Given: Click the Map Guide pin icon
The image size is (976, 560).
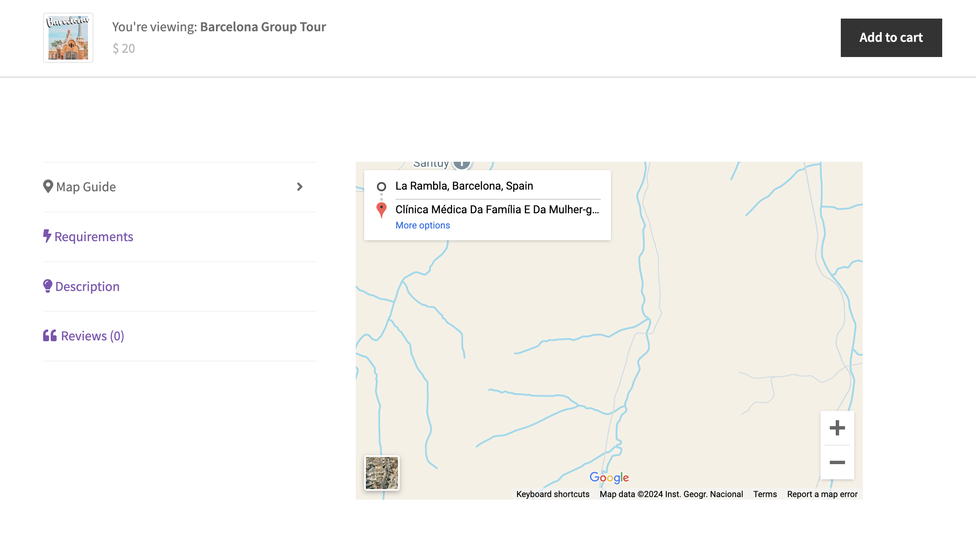Looking at the screenshot, I should click(48, 187).
